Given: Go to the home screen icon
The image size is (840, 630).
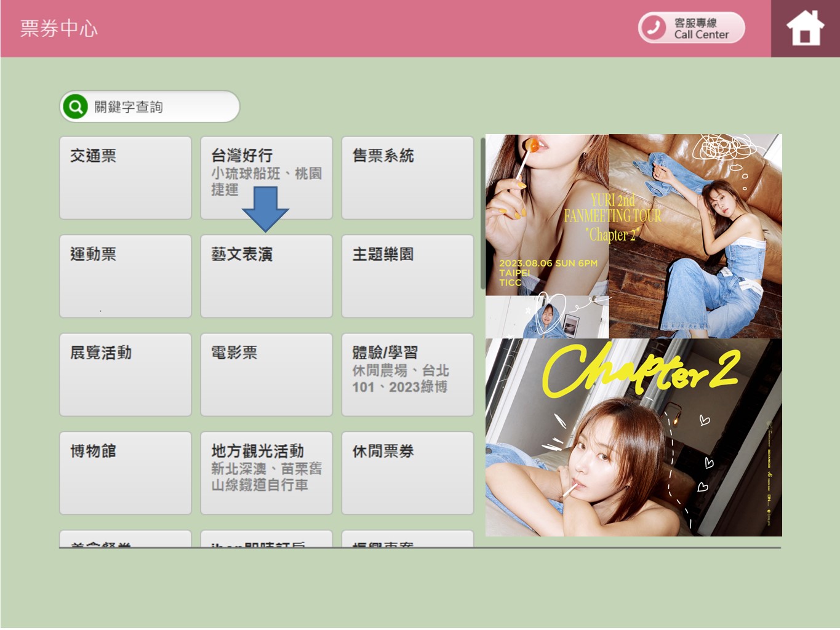Looking at the screenshot, I should click(x=805, y=28).
